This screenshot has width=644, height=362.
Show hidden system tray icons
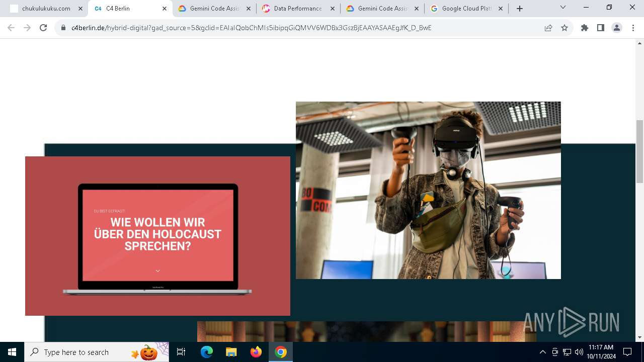[542, 352]
